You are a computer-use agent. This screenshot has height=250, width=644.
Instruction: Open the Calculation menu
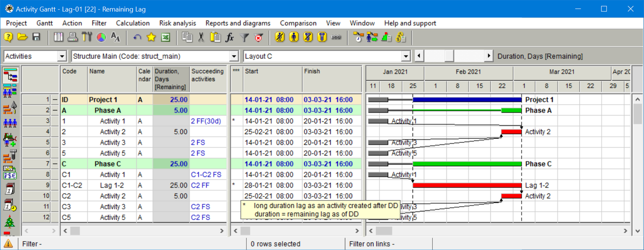(x=133, y=23)
